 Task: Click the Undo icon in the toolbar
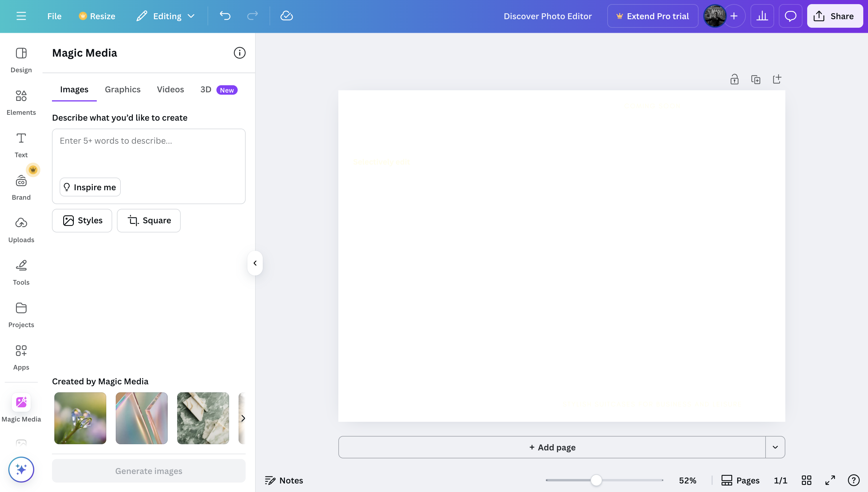click(x=225, y=16)
